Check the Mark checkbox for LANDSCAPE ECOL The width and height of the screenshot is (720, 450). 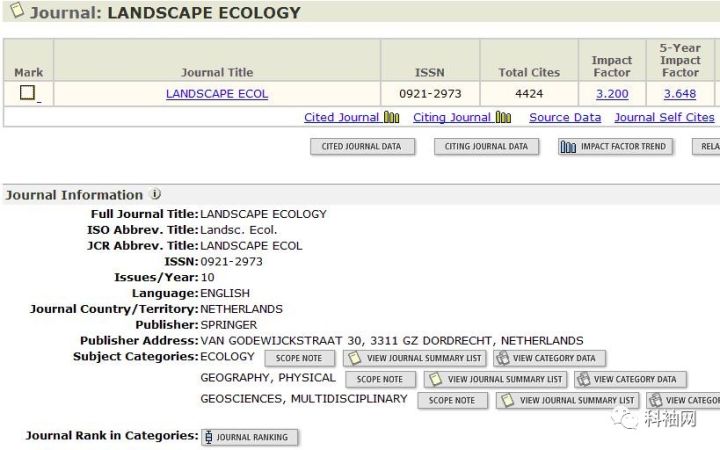coord(28,93)
